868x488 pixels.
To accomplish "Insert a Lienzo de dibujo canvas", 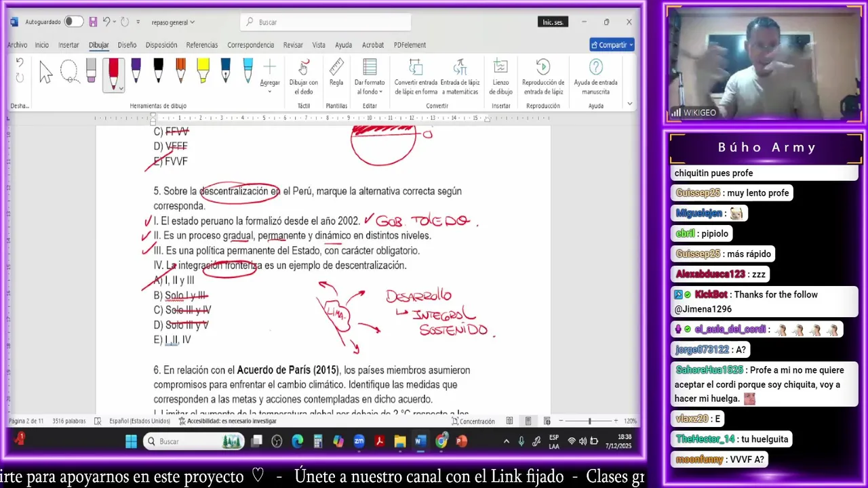I will point(500,77).
